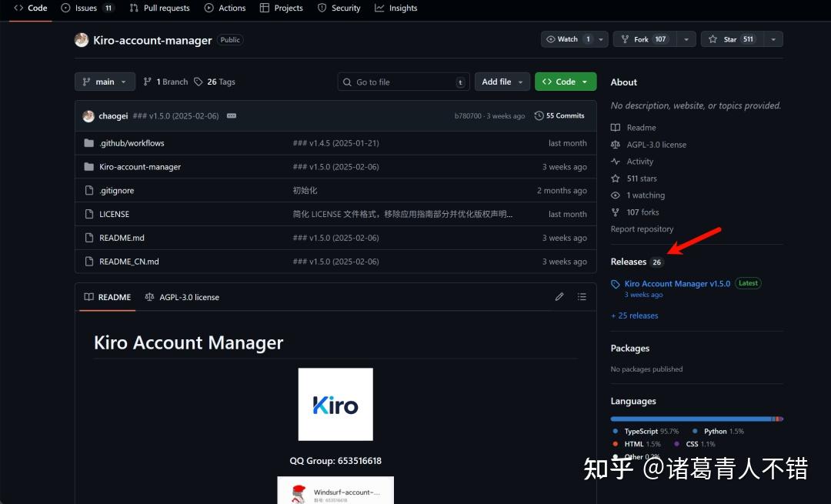Open Kiro Account Manager v1.5.0 release
The width and height of the screenshot is (831, 504).
677,284
